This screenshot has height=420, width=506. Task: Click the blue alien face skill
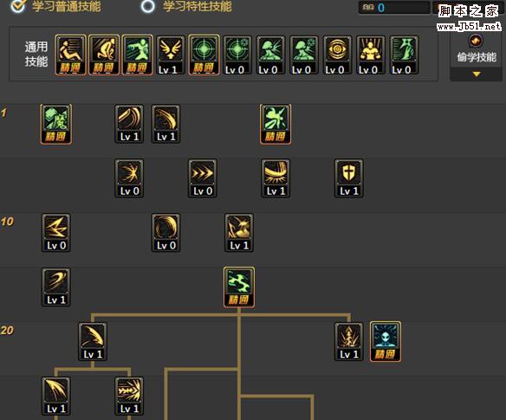pos(386,341)
